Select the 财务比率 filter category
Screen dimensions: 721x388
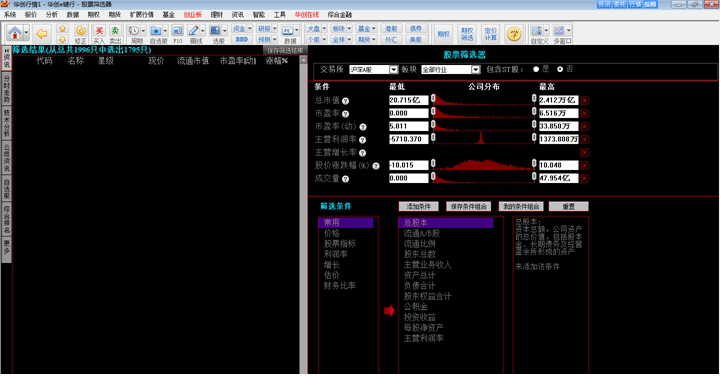click(x=339, y=286)
